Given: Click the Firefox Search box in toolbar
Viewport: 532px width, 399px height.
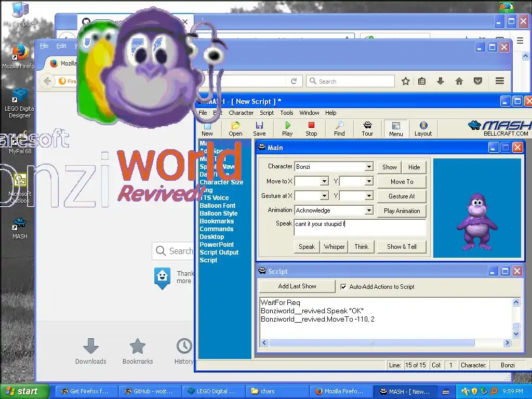Looking at the screenshot, I should pyautogui.click(x=351, y=81).
